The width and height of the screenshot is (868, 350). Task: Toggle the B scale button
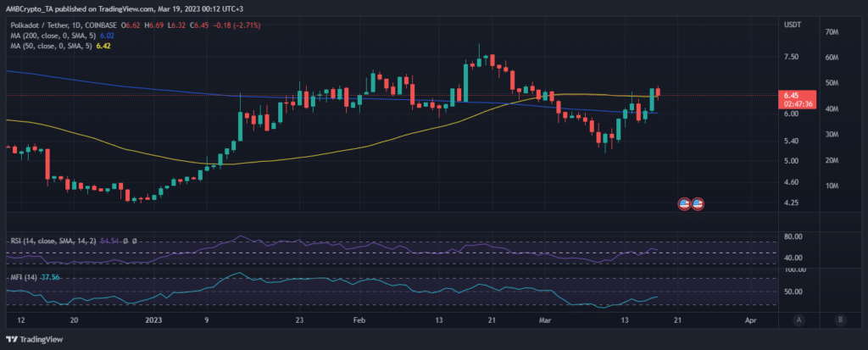pos(839,319)
